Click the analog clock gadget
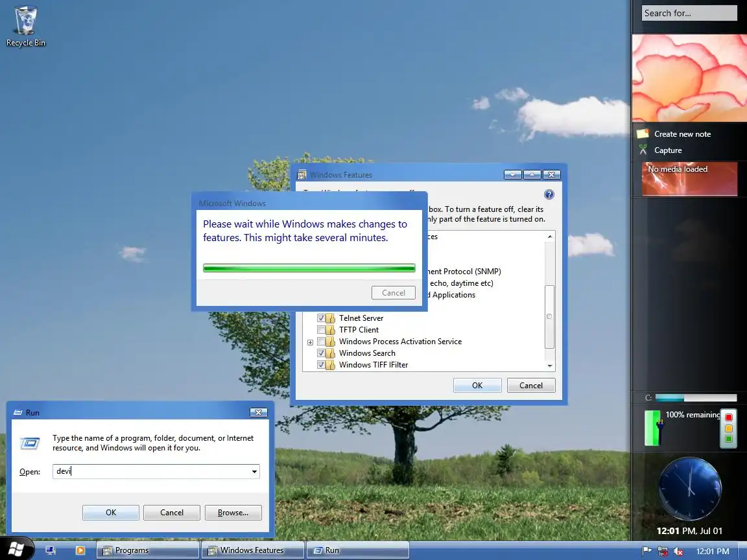This screenshot has width=747, height=560. [x=689, y=489]
